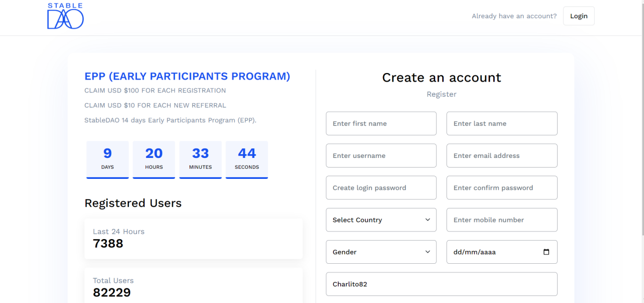
Task: Click the StableDAO 14 days program description
Action: coord(171,120)
